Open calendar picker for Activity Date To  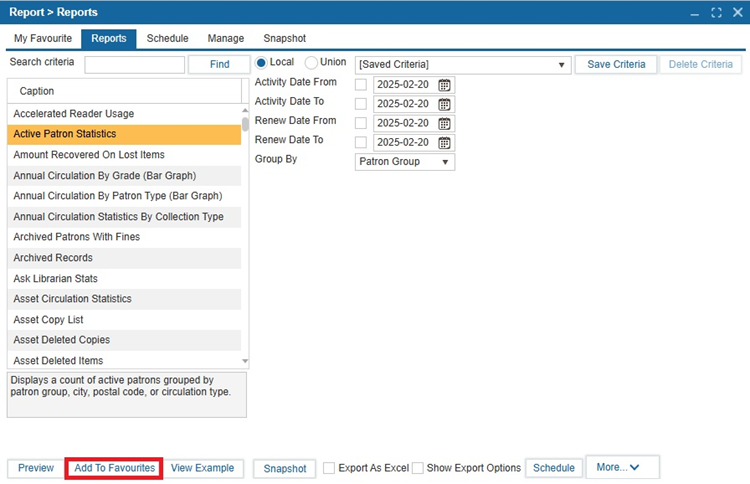tap(444, 104)
